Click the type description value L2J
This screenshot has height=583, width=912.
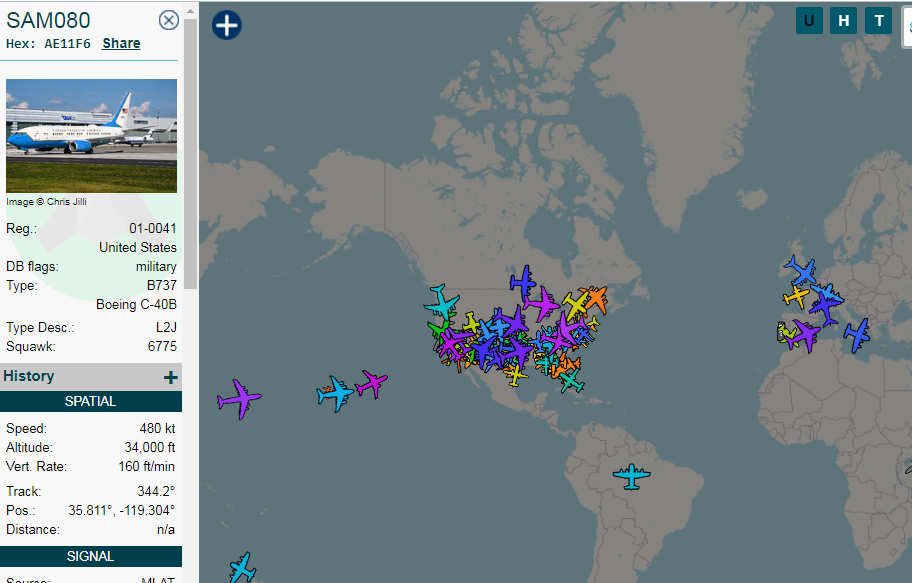coord(166,328)
